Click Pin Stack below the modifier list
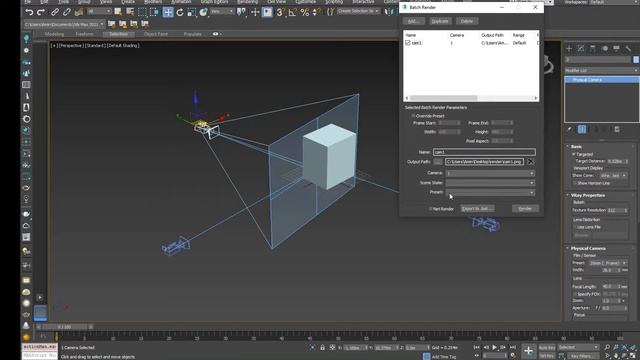The width and height of the screenshot is (640, 360). [570, 129]
